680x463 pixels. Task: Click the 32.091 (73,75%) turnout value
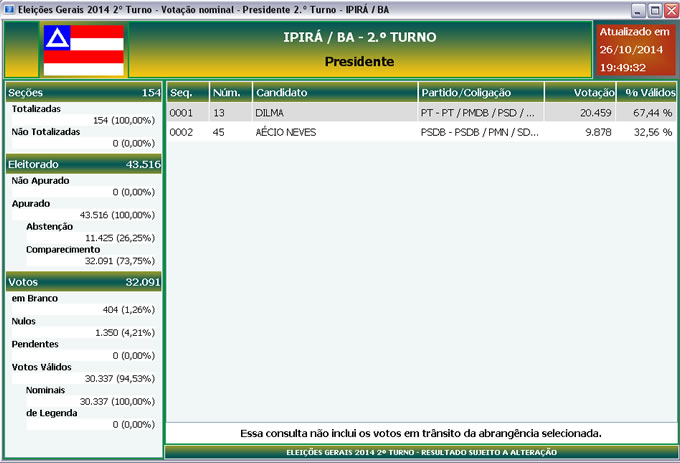(120, 261)
